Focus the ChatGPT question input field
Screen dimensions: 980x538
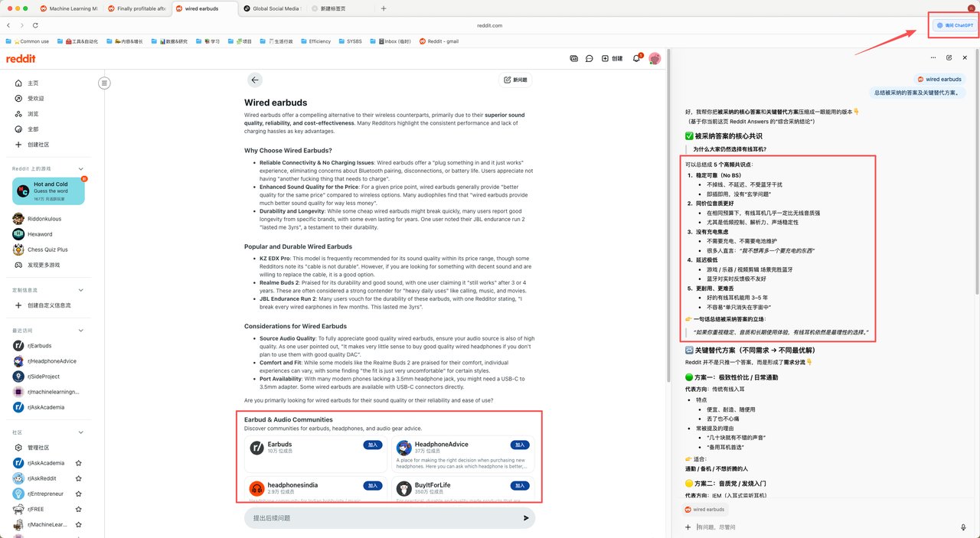click(x=825, y=527)
